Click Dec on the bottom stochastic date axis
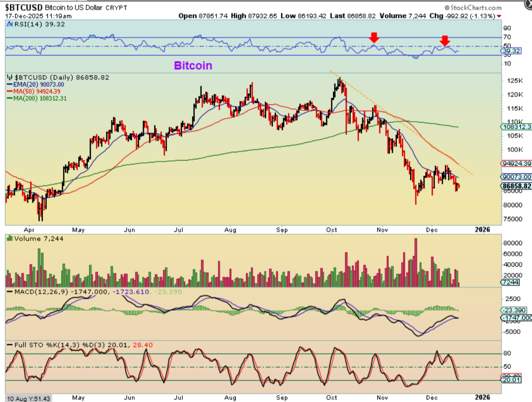The height and width of the screenshot is (402, 532). (432, 398)
